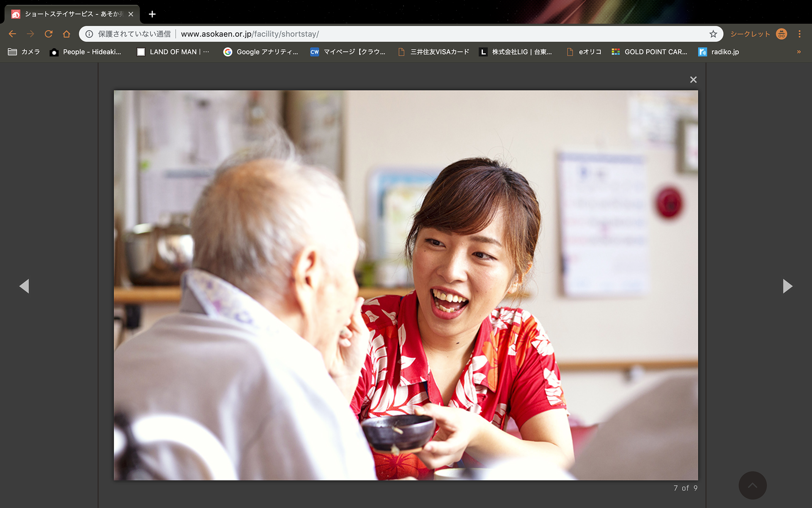This screenshot has height=508, width=812.
Task: Show next lightbox photo arrow
Action: (x=787, y=286)
